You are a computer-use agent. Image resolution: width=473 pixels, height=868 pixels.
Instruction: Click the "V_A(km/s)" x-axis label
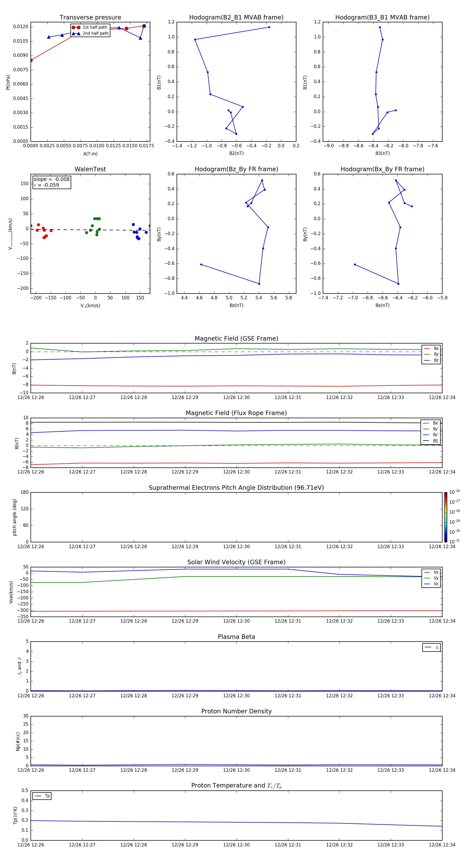90,306
